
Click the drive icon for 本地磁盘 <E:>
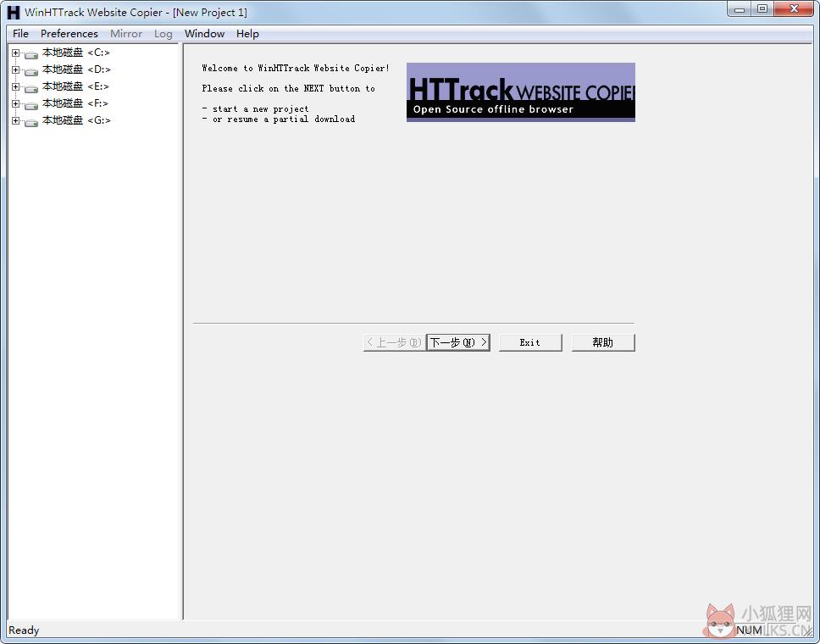31,87
